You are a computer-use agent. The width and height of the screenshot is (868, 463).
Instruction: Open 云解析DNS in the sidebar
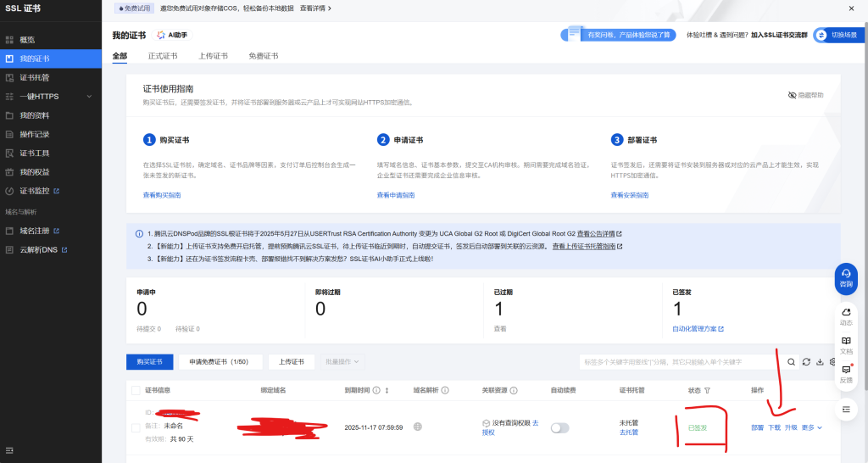click(x=43, y=250)
